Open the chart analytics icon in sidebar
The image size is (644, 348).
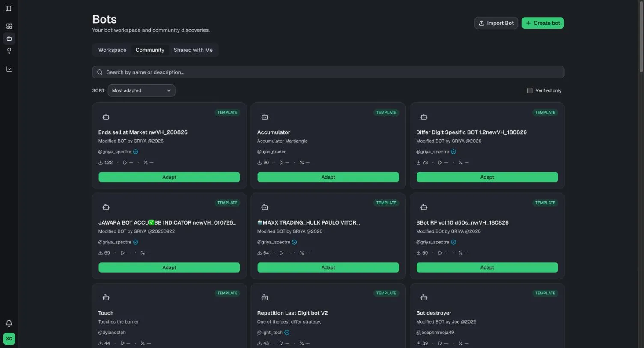click(x=9, y=69)
